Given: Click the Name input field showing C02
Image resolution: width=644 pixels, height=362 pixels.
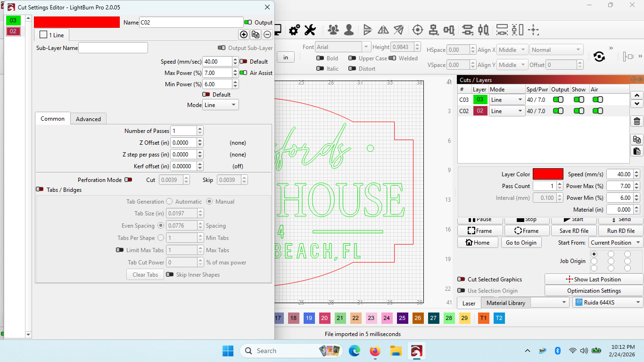Looking at the screenshot, I should pos(191,22).
